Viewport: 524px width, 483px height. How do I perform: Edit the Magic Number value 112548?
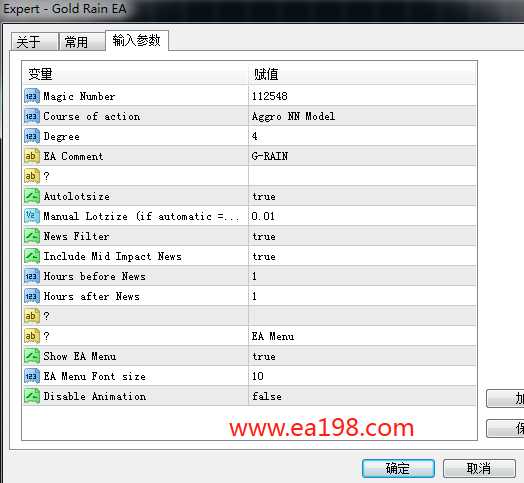click(362, 96)
